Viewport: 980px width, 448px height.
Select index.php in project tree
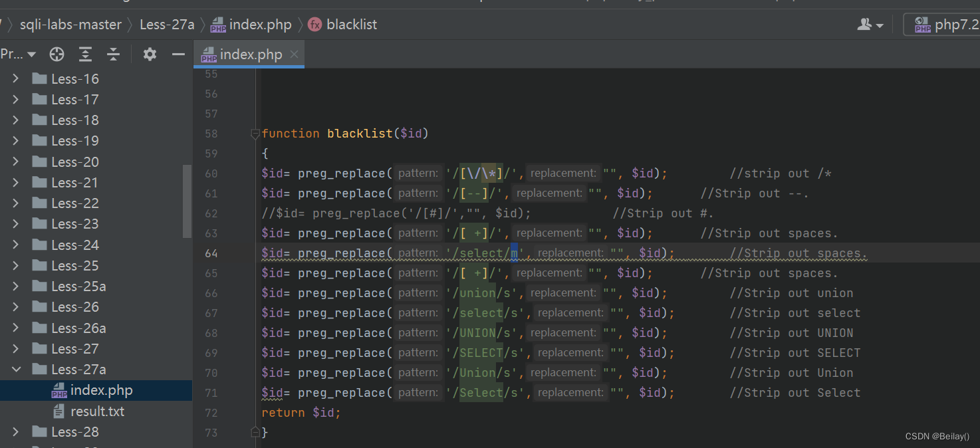96,390
